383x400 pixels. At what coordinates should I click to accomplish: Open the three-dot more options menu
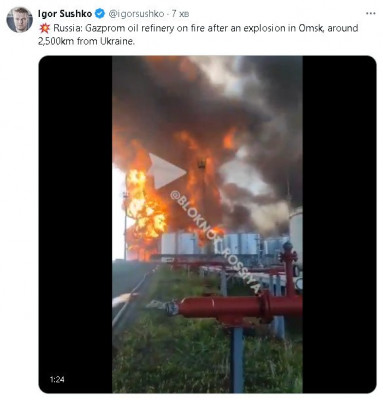371,14
